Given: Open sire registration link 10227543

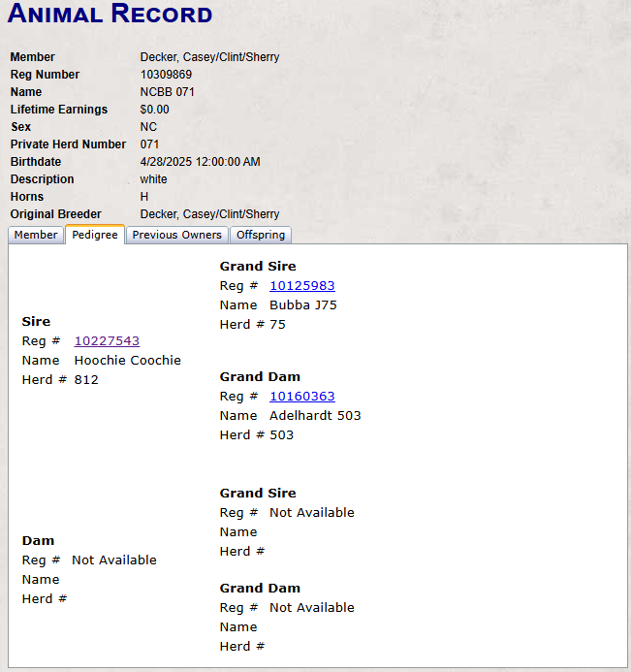Looking at the screenshot, I should pos(107,340).
